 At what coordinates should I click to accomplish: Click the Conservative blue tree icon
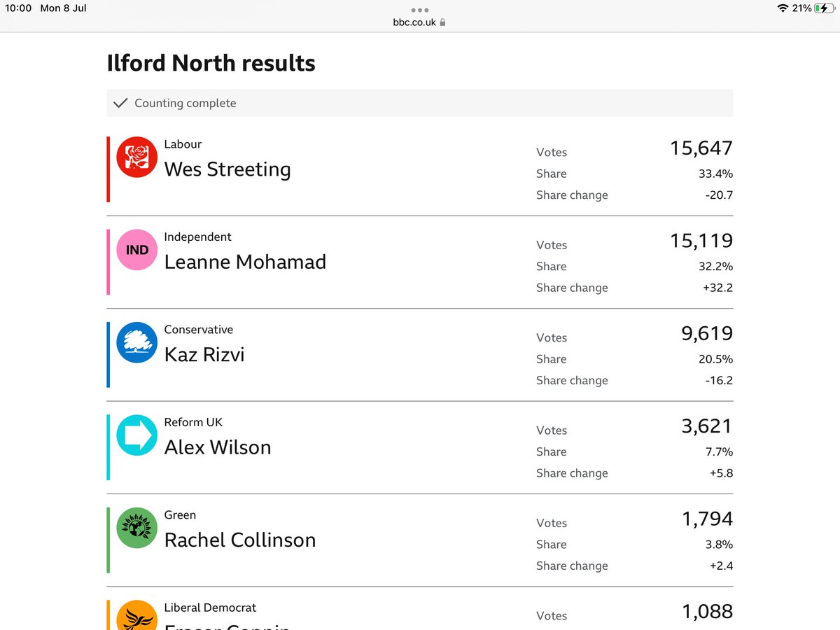(x=136, y=342)
